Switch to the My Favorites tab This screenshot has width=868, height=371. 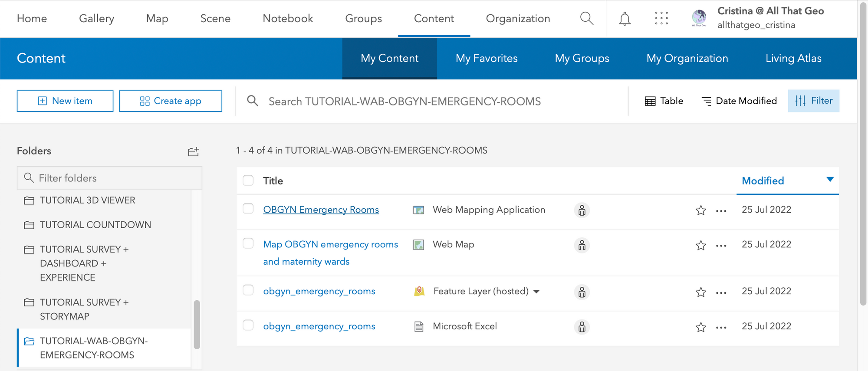[487, 58]
